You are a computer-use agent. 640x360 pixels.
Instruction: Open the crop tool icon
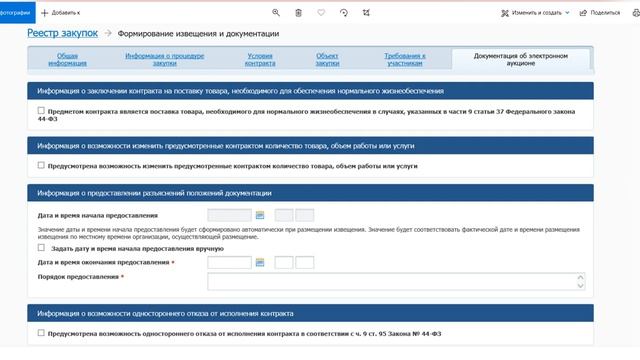click(x=366, y=13)
